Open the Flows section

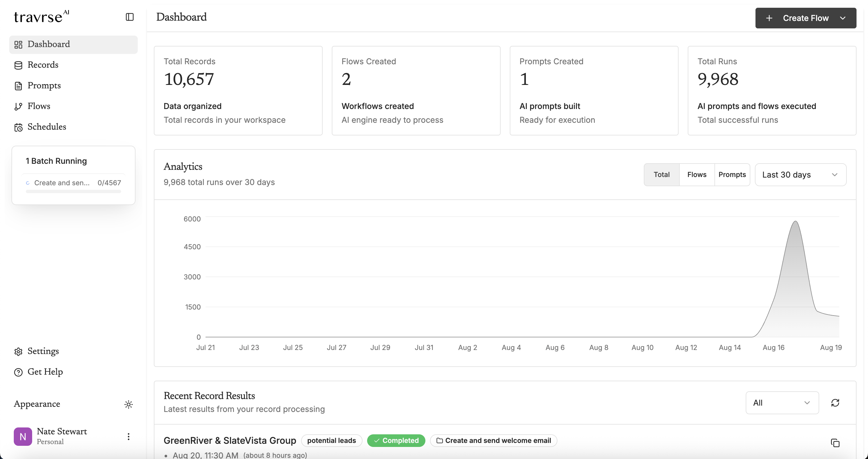coord(38,106)
